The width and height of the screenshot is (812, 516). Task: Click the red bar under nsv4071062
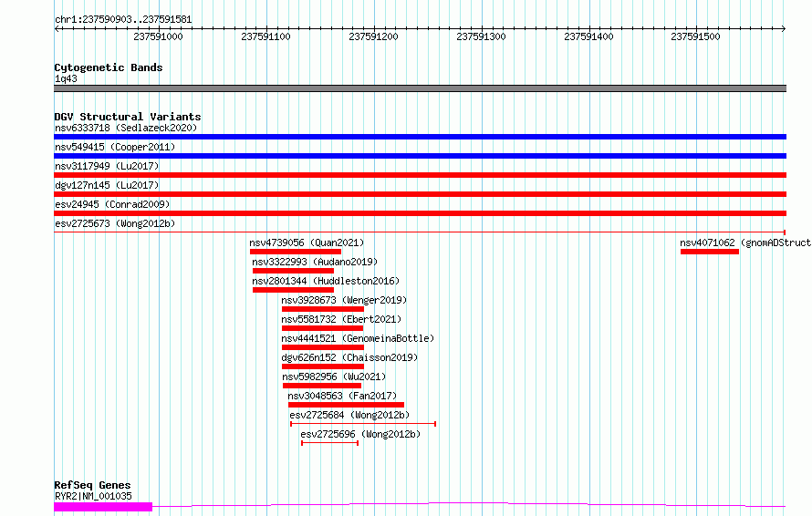(x=710, y=252)
